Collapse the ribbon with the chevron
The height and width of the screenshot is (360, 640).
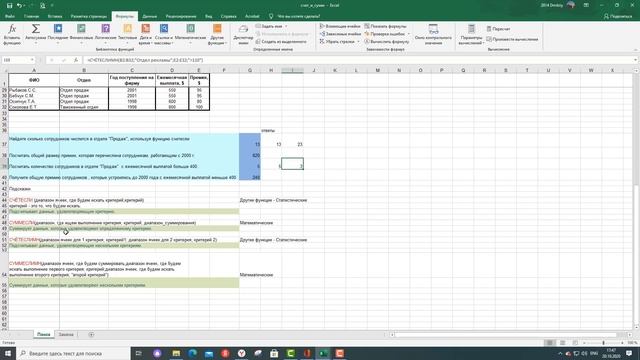pos(636,49)
